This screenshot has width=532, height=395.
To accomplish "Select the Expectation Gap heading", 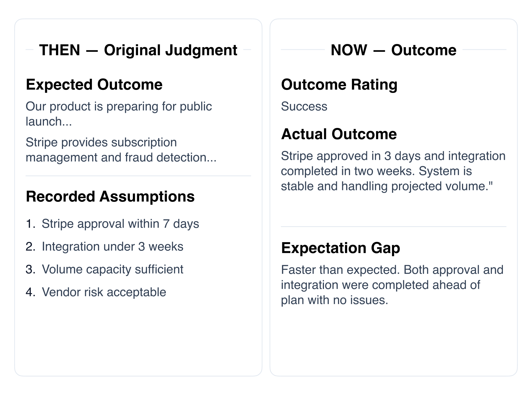I will (x=340, y=248).
